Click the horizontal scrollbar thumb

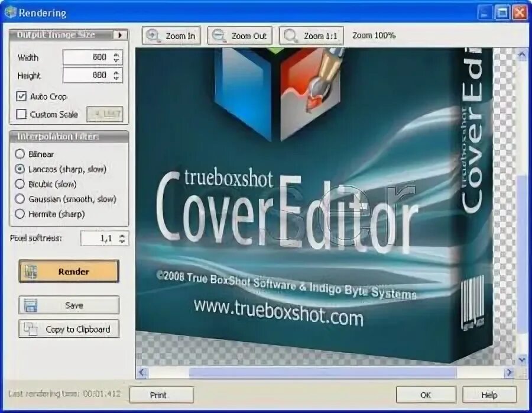(323, 373)
